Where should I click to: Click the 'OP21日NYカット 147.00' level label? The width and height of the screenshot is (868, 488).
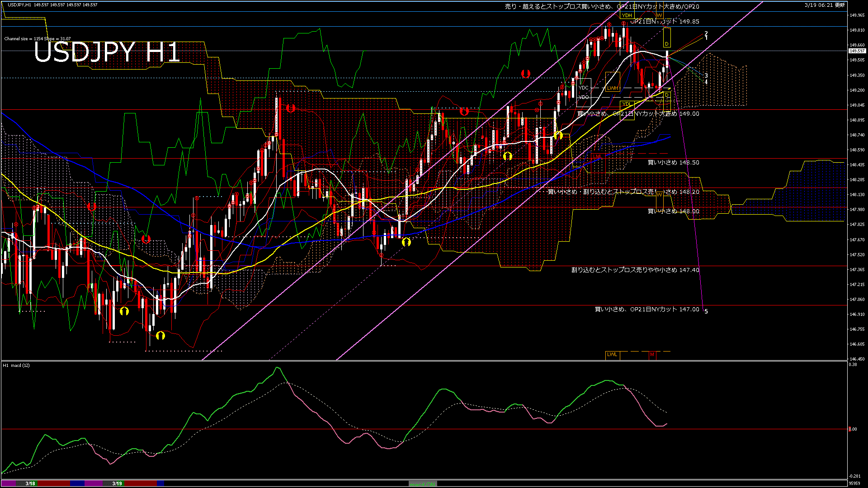point(647,309)
